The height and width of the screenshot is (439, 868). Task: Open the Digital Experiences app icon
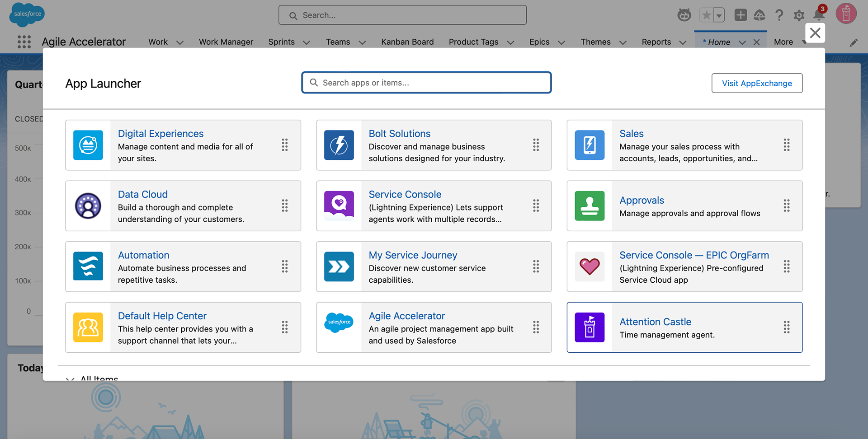[88, 145]
